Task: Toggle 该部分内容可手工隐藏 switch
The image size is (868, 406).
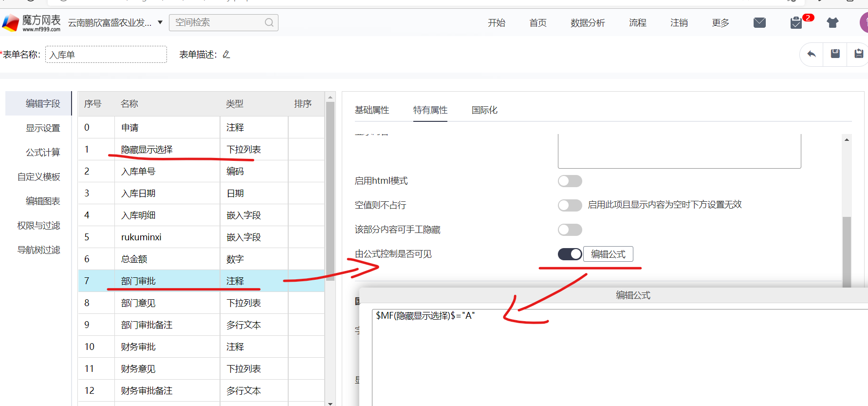Action: [x=570, y=230]
